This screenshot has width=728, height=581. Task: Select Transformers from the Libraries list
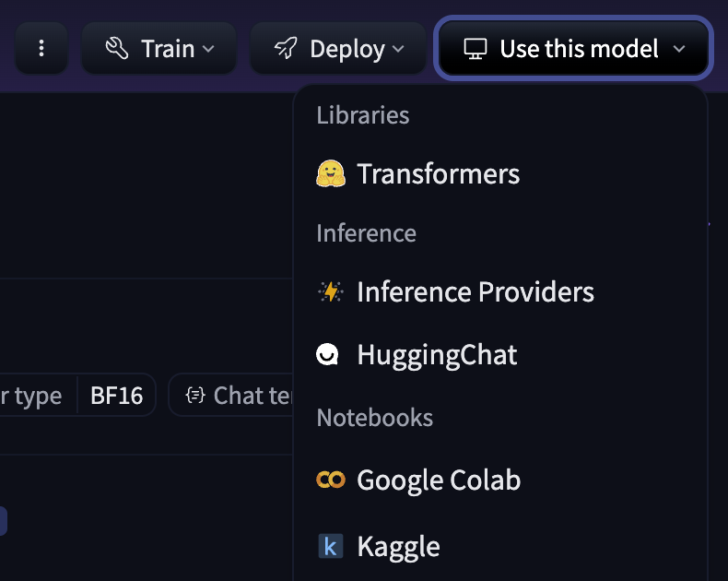click(439, 174)
